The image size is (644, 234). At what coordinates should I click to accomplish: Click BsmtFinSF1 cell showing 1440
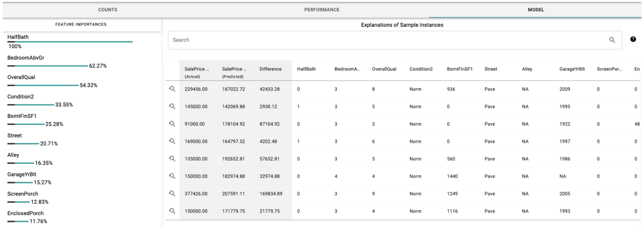(452, 176)
